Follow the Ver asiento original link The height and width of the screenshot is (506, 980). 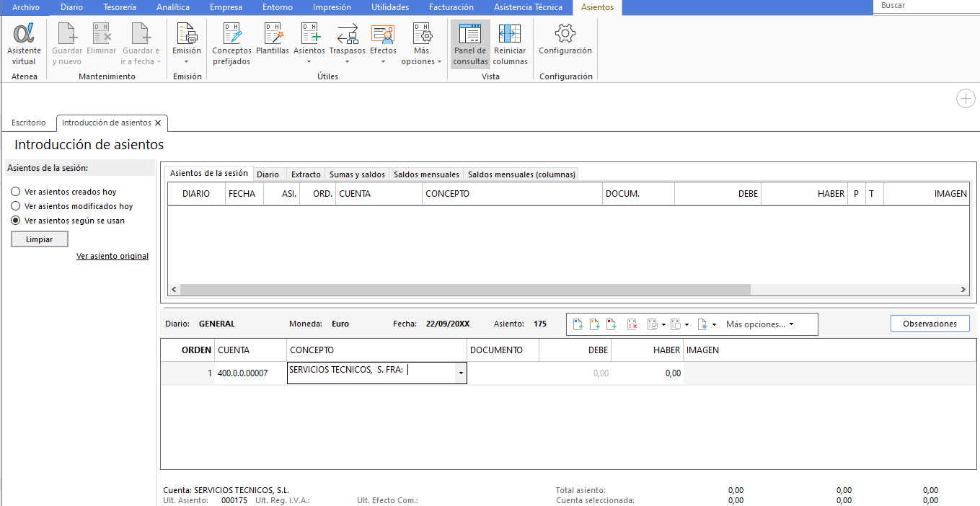[112, 256]
